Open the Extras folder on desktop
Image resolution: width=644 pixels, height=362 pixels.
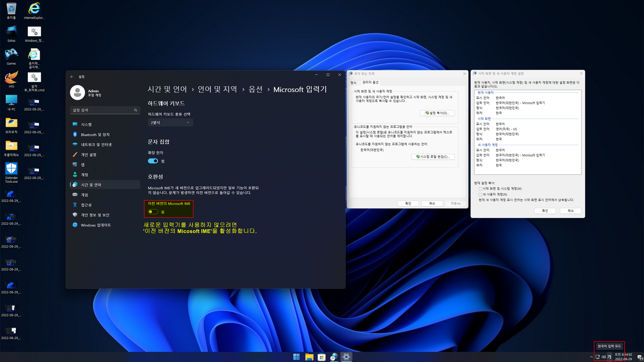click(11, 34)
